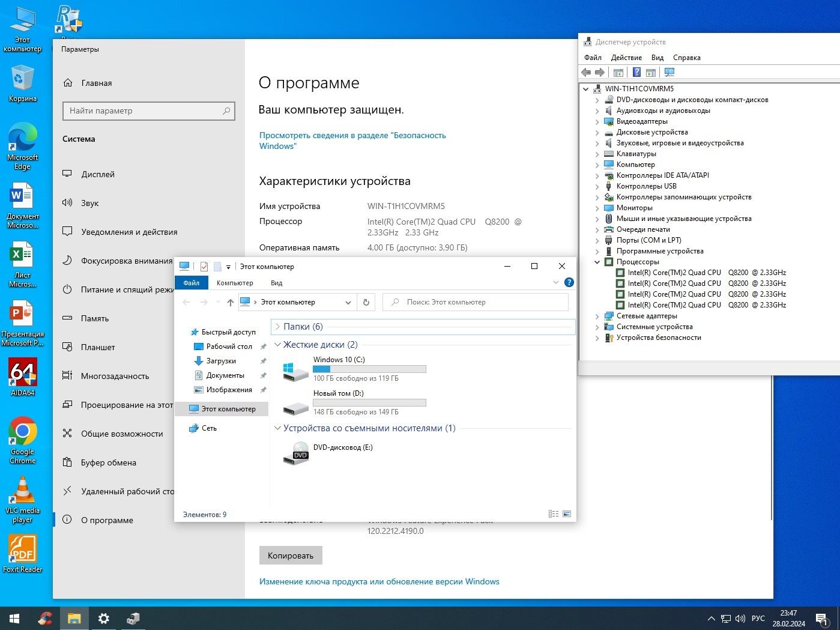The width and height of the screenshot is (840, 630).
Task: Click Explorer refresh button
Action: tap(366, 302)
